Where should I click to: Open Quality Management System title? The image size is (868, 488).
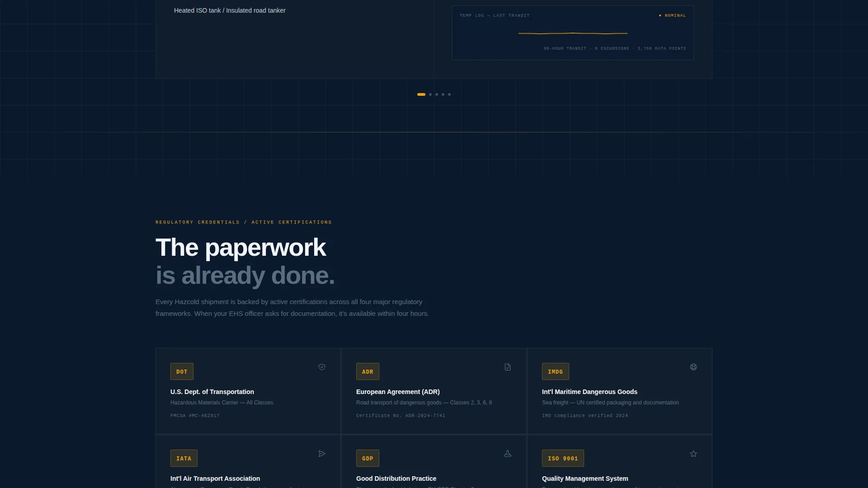pyautogui.click(x=585, y=479)
